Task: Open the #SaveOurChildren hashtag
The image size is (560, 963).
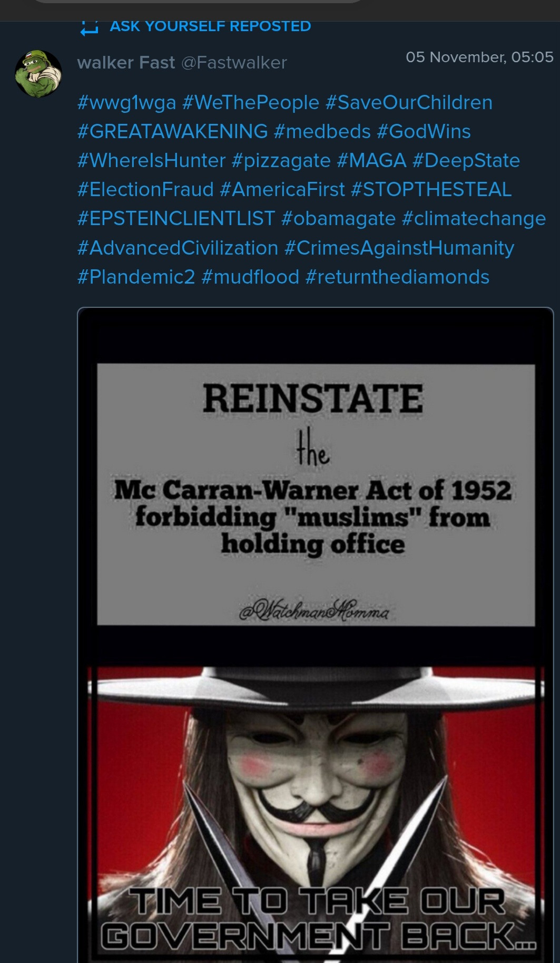Action: [x=409, y=102]
